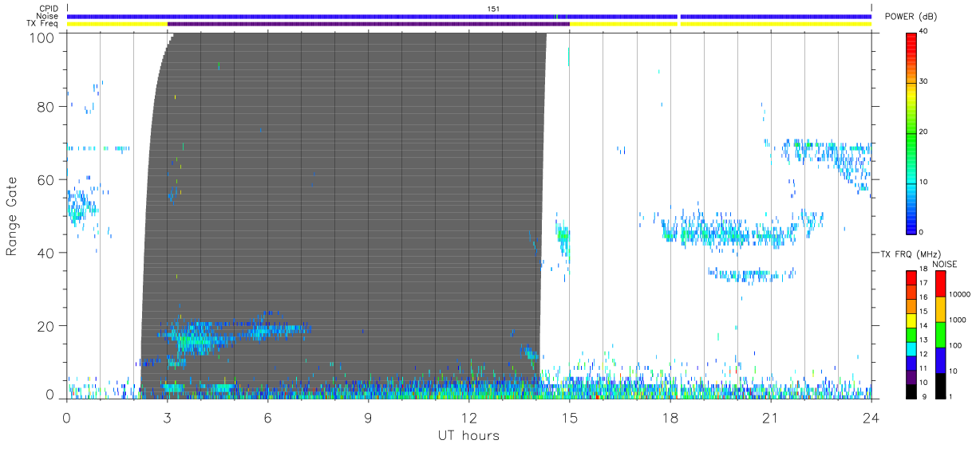Click noise legend label 10000
Viewport: 980px width, 452px height.
click(960, 296)
